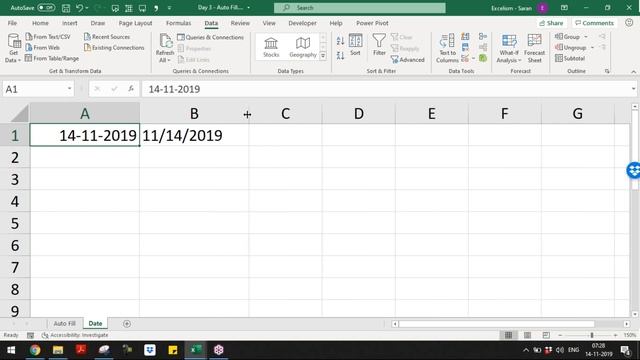Select the column D header

pos(358,113)
